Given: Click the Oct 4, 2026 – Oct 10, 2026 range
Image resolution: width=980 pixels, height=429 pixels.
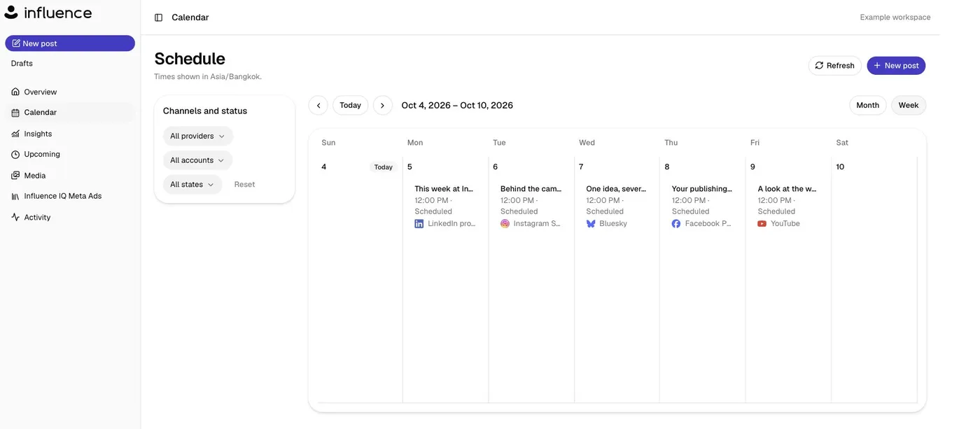Looking at the screenshot, I should pyautogui.click(x=457, y=106).
